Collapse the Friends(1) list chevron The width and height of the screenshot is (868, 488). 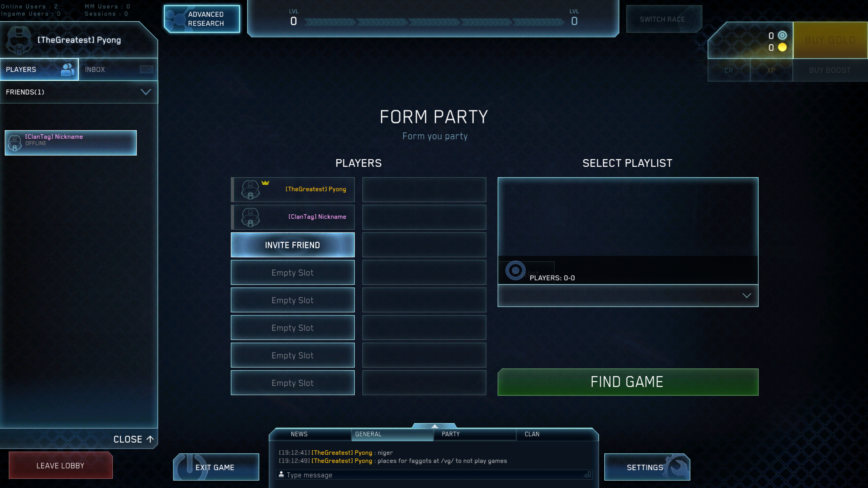[x=146, y=92]
